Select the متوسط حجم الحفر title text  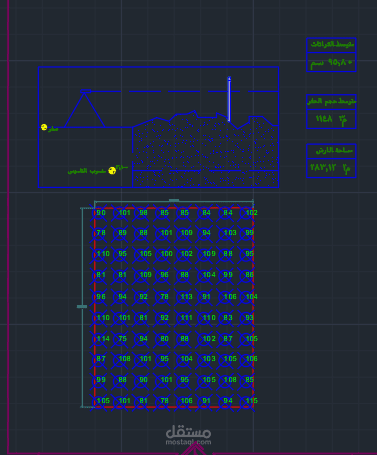[331, 101]
